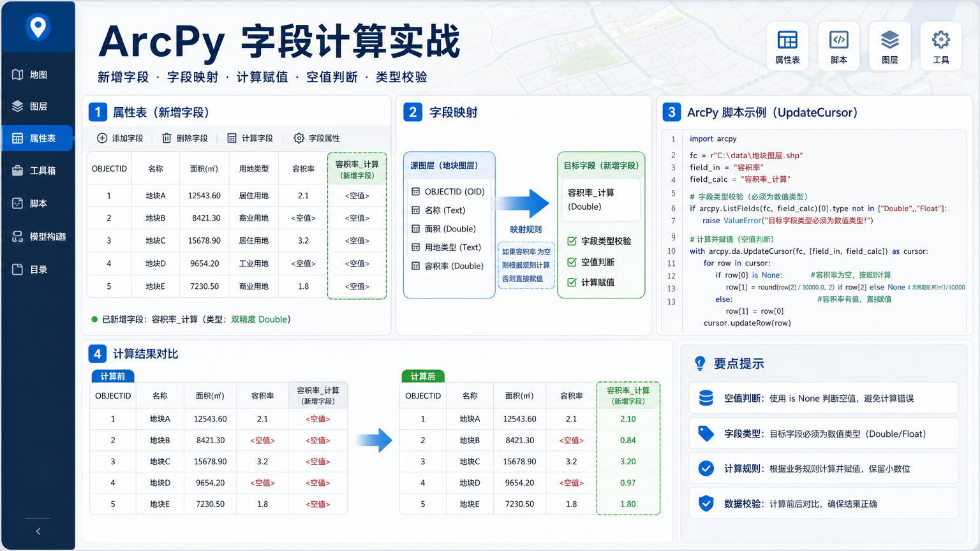The height and width of the screenshot is (551, 980).
Task: Click the 'for row in cursor:' code line
Action: (737, 263)
